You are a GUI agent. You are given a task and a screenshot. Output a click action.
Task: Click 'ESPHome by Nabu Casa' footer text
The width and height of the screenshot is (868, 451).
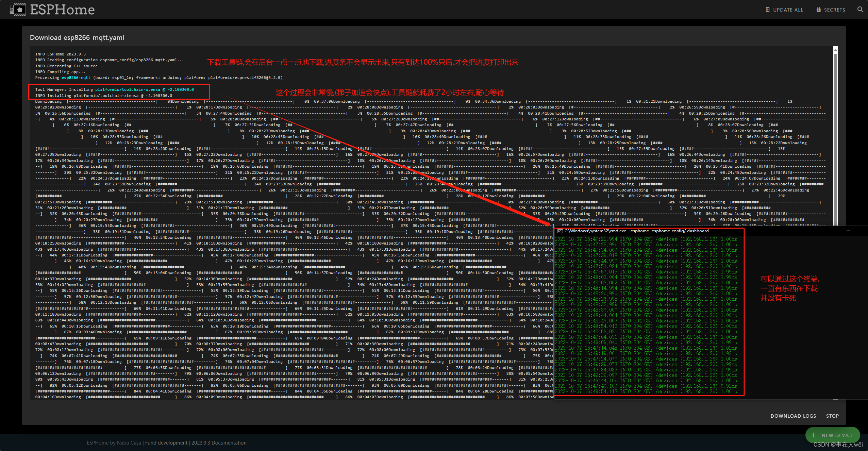(114, 442)
